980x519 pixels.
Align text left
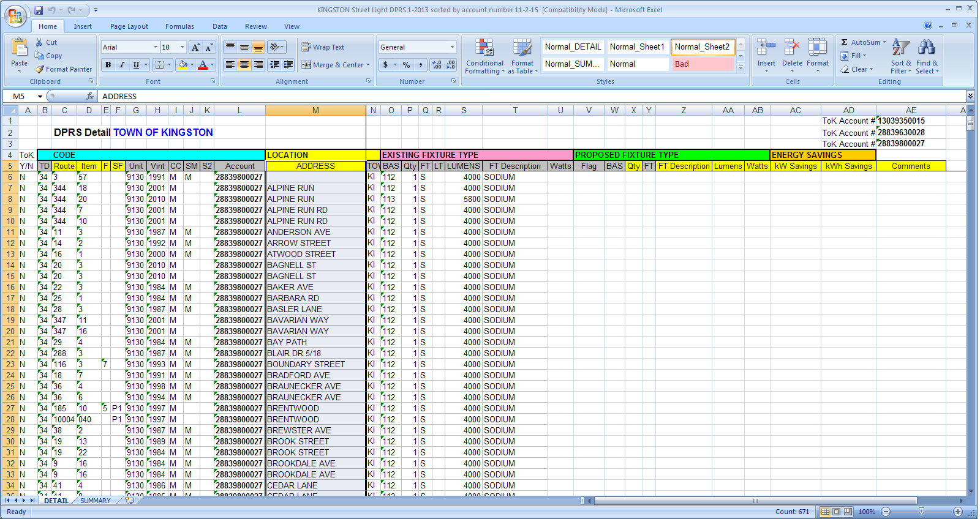coord(230,64)
